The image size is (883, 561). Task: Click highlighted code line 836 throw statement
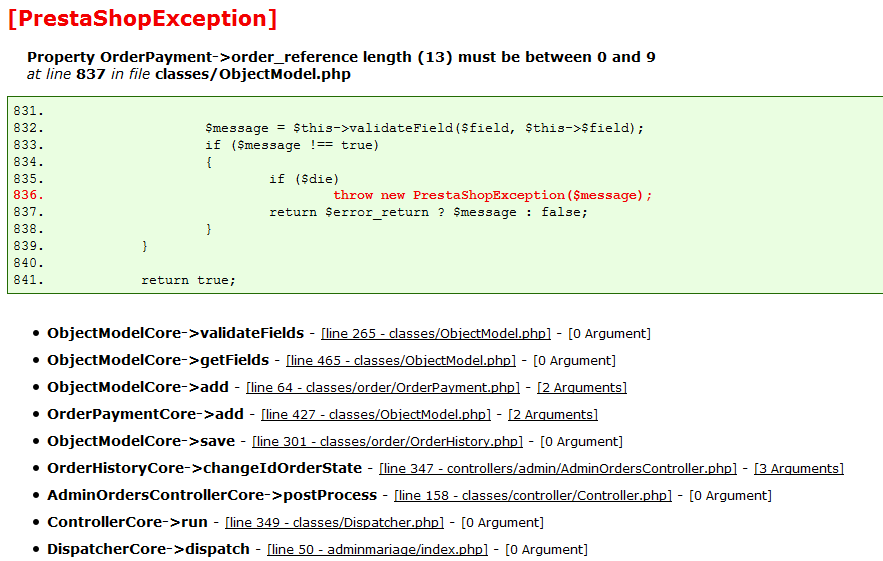point(492,195)
